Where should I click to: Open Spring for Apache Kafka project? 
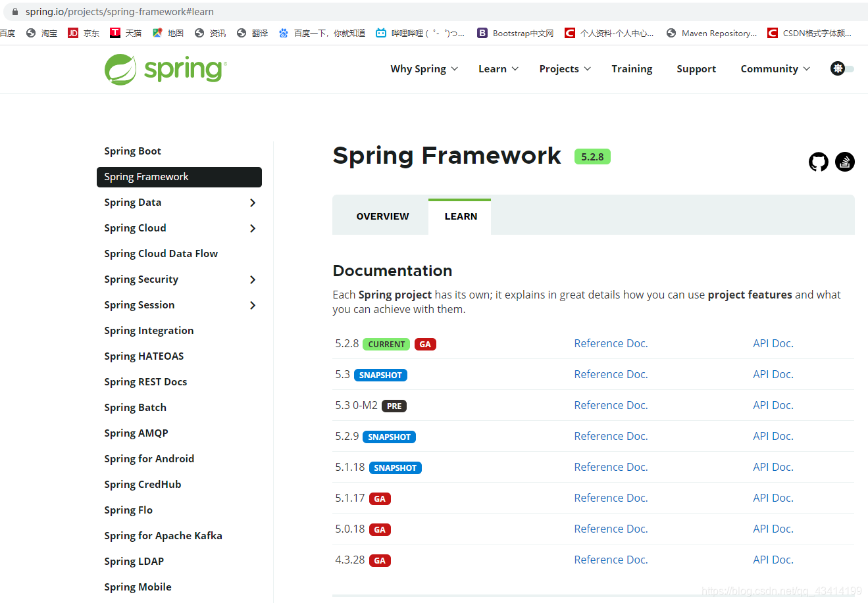[x=163, y=536]
